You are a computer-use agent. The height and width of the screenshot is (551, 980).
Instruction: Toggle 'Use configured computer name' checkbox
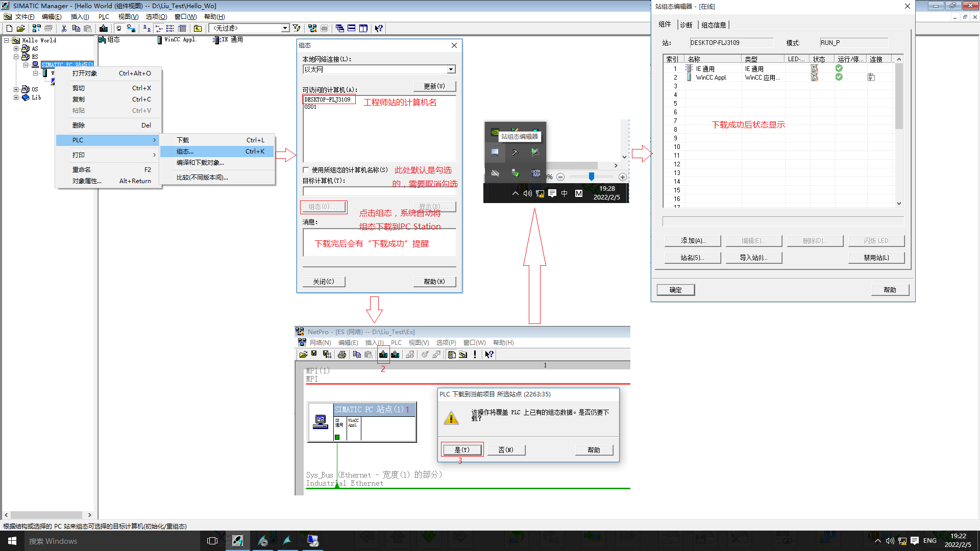coord(306,170)
